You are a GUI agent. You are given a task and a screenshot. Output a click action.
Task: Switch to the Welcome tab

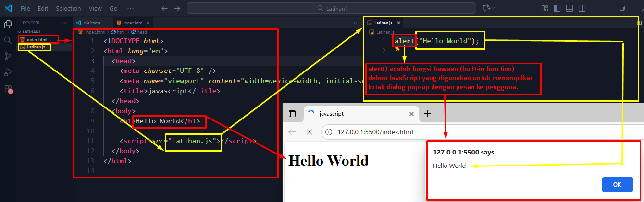point(92,23)
